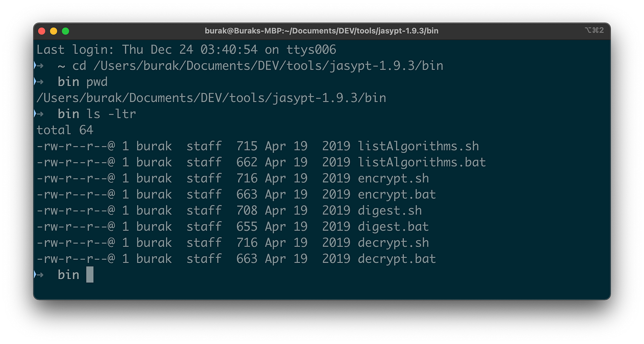Click the Last login timestamp line
The width and height of the screenshot is (644, 344).
[x=184, y=49]
